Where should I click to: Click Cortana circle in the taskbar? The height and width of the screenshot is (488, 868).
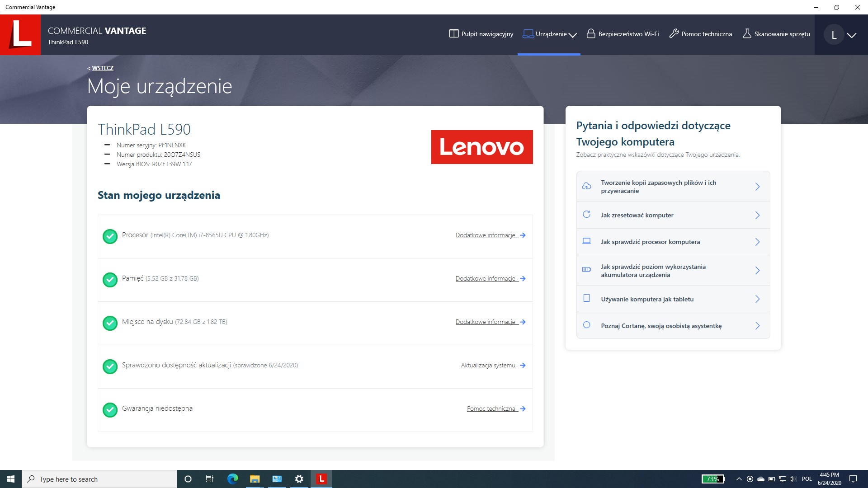(188, 479)
